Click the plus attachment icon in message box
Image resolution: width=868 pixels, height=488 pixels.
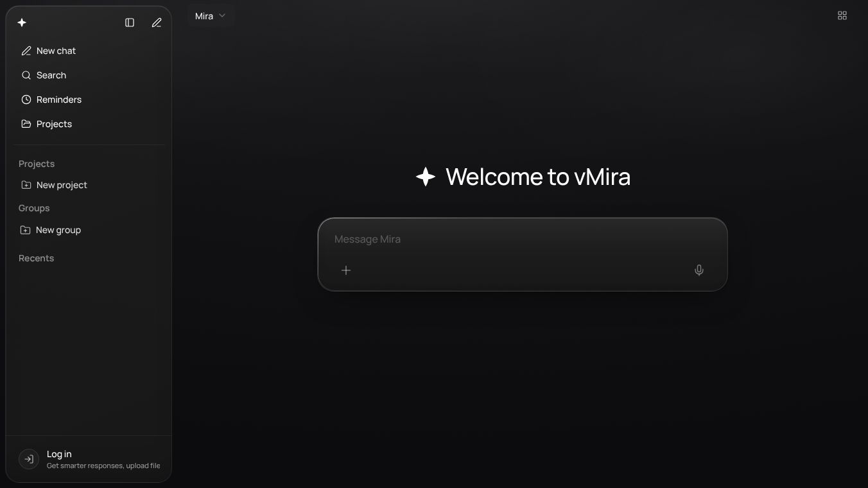(x=346, y=270)
